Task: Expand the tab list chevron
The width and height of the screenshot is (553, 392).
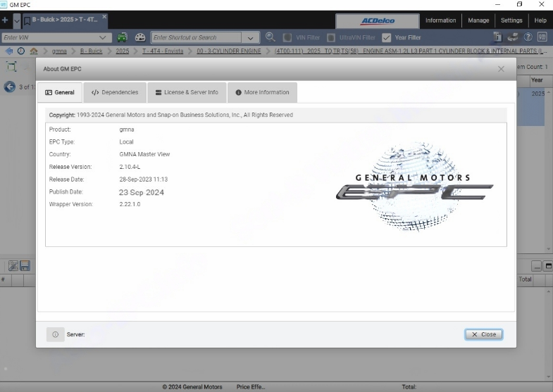Action: point(17,20)
